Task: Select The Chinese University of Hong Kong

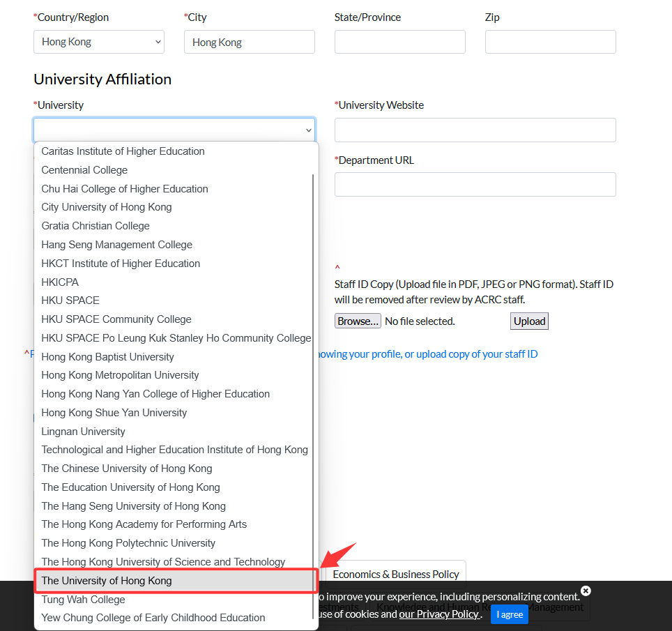Action: click(174, 469)
